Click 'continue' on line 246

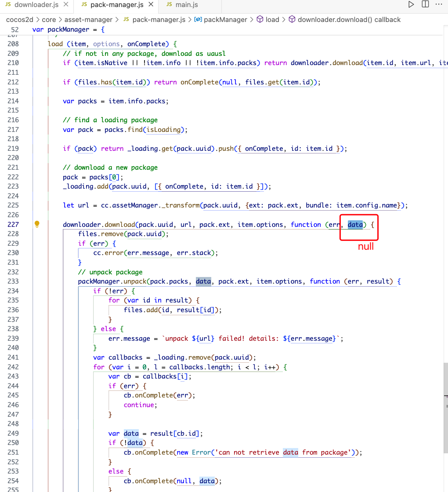(139, 405)
